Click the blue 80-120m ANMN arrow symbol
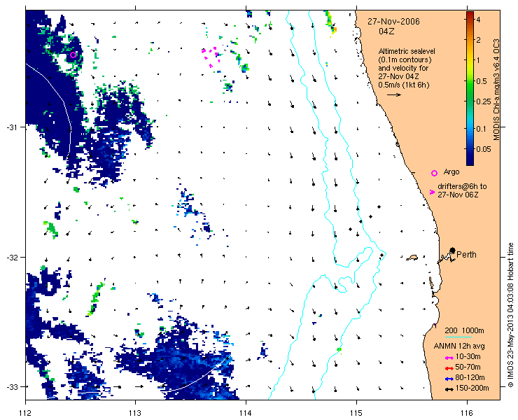 pos(449,379)
